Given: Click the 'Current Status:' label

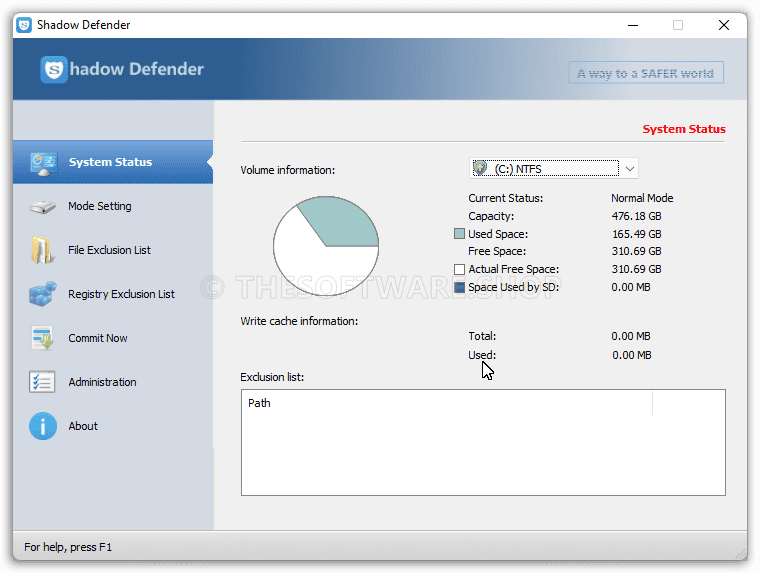Looking at the screenshot, I should click(x=506, y=198).
